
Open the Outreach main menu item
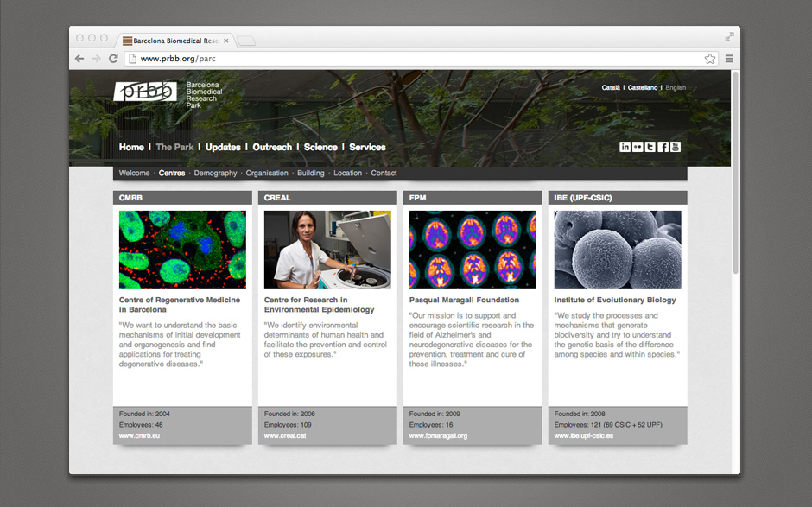coord(272,148)
